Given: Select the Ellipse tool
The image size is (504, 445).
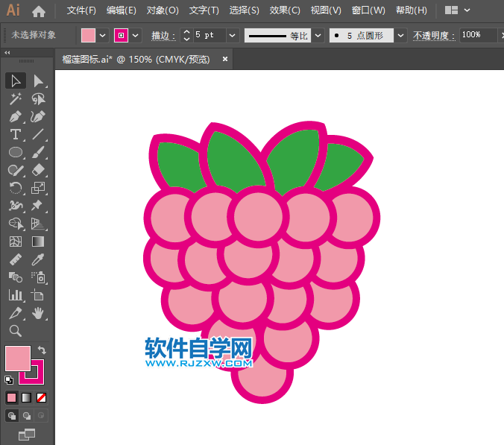Looking at the screenshot, I should tap(16, 152).
